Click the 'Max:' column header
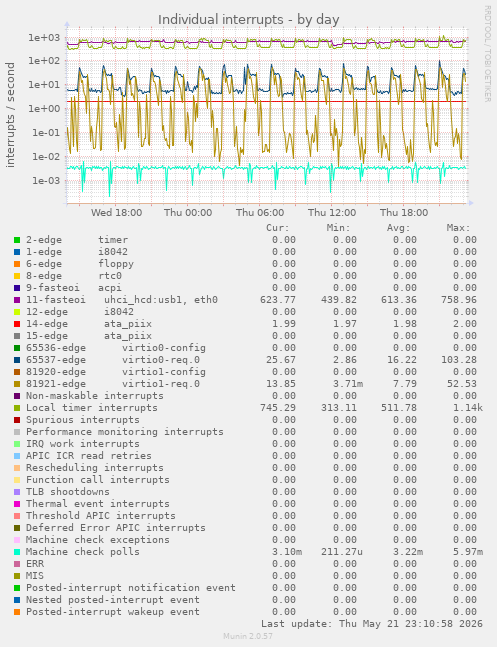Screen dimensions: 497x647 [458, 228]
